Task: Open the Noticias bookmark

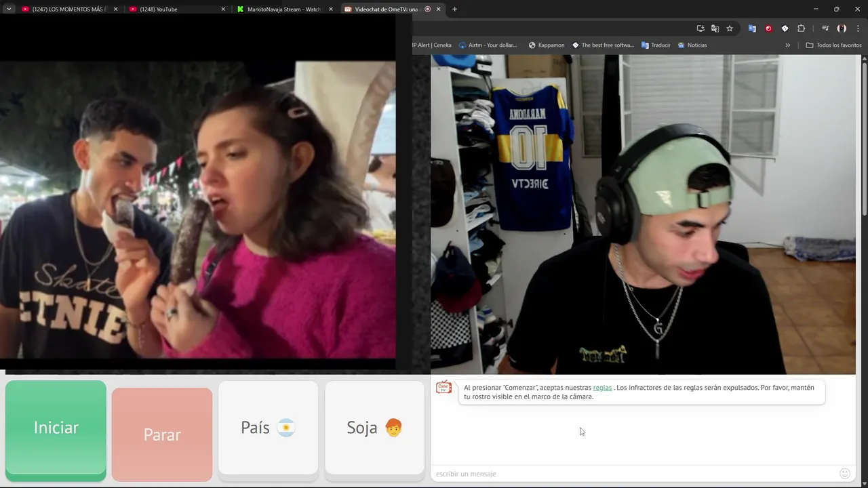Action: pyautogui.click(x=692, y=45)
